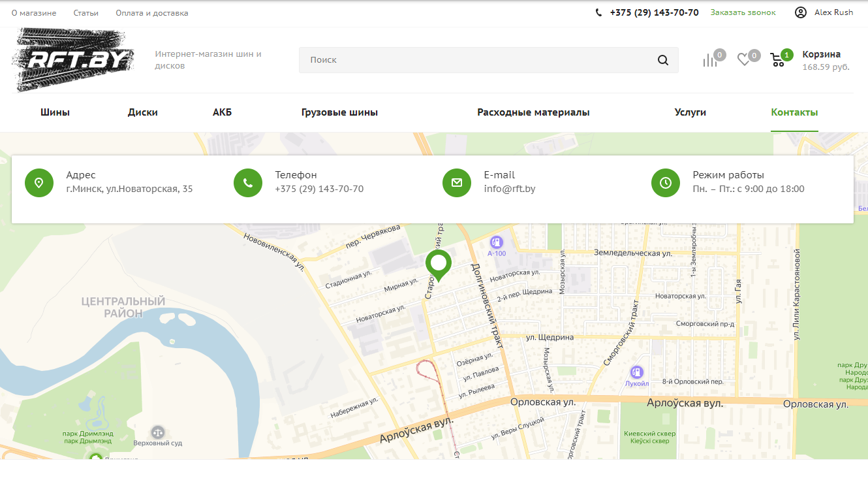The height and width of the screenshot is (482, 868).
Task: Open the Расходные материалы menu
Action: click(533, 112)
